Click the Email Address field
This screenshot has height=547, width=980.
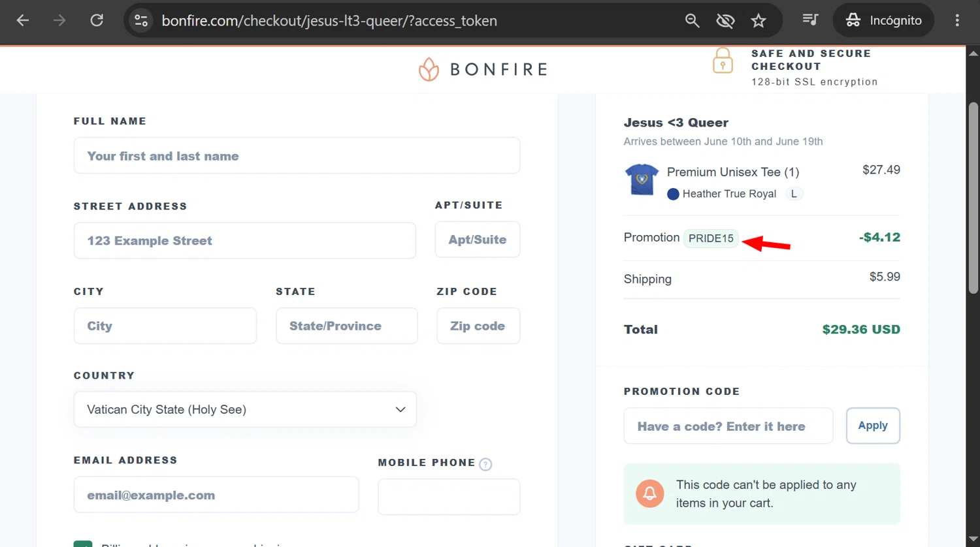click(216, 495)
